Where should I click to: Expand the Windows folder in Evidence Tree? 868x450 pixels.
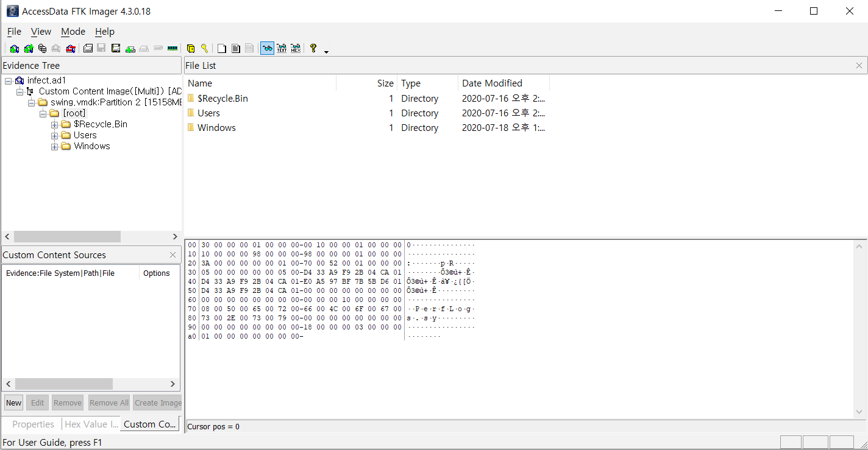54,146
